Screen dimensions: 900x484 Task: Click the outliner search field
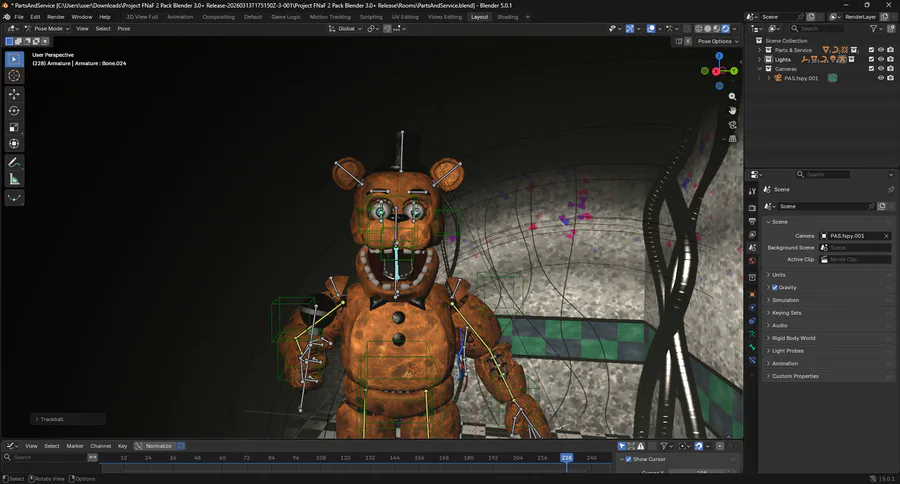click(816, 28)
